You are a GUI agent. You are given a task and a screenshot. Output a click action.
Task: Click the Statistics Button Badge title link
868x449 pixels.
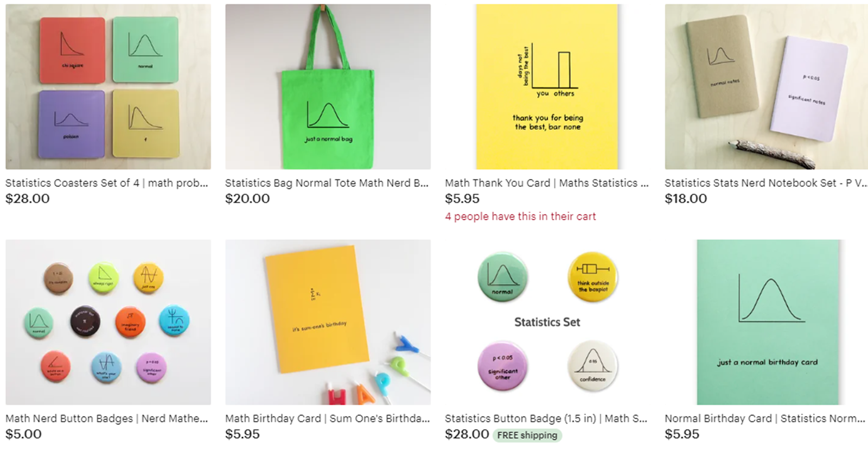pyautogui.click(x=546, y=419)
